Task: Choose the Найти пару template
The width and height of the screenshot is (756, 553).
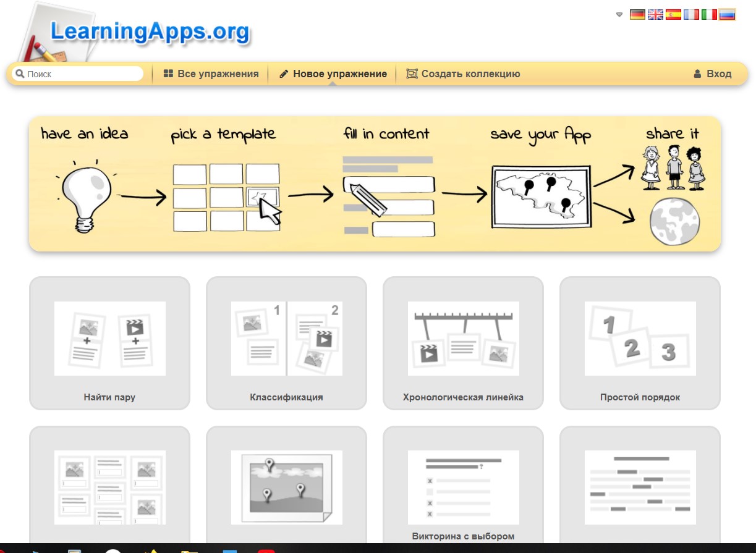Action: (x=109, y=343)
